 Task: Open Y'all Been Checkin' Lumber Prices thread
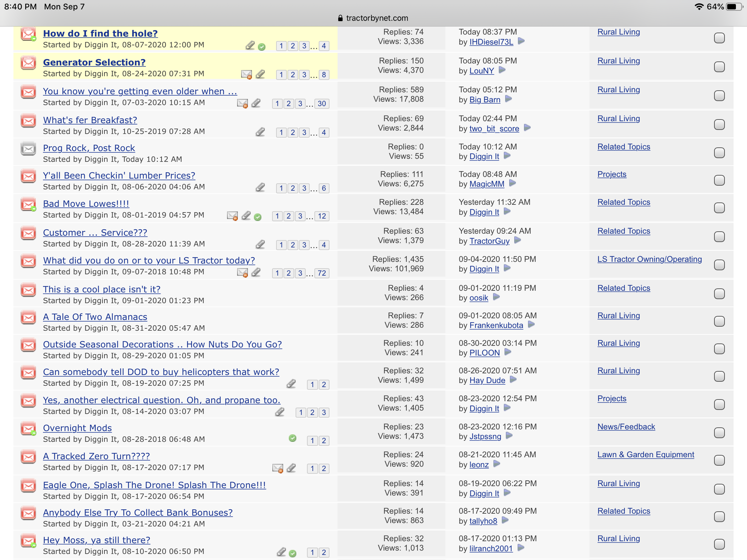point(119,176)
